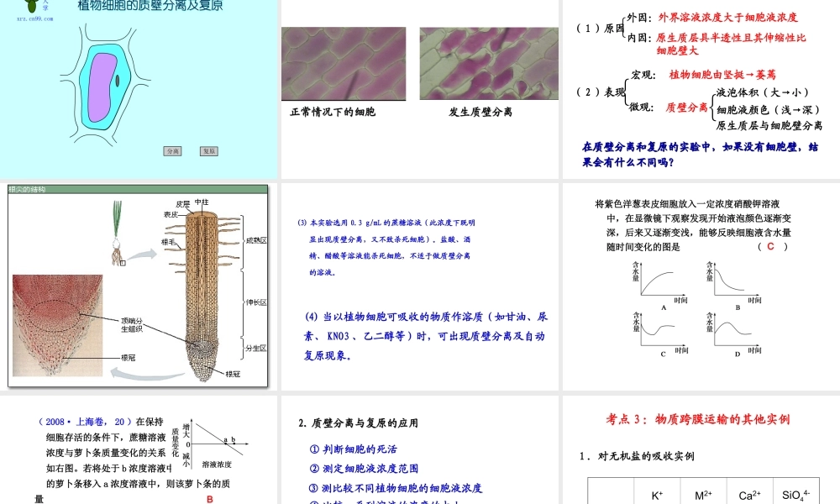Click item ② 测定细胞液浓度范围
Image resolution: width=840 pixels, height=504 pixels.
click(364, 469)
